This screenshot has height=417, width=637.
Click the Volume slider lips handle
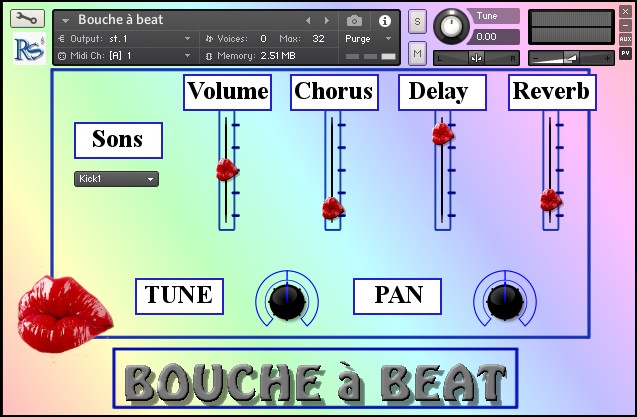pyautogui.click(x=227, y=170)
